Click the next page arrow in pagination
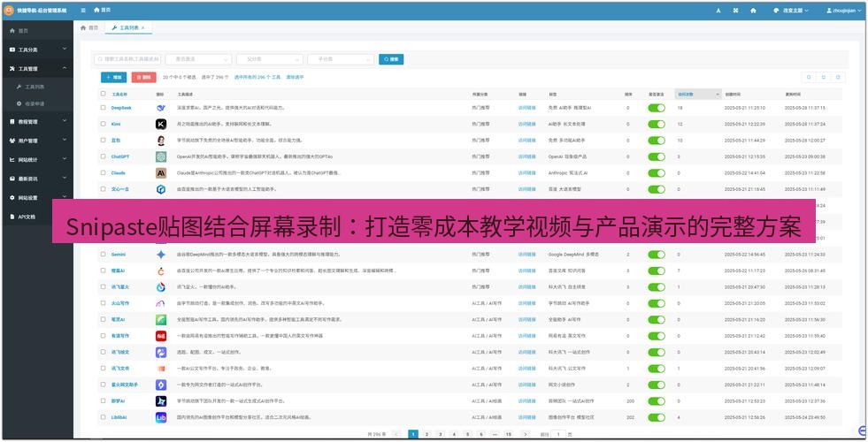Screen dimensions: 868x442 click(x=526, y=434)
